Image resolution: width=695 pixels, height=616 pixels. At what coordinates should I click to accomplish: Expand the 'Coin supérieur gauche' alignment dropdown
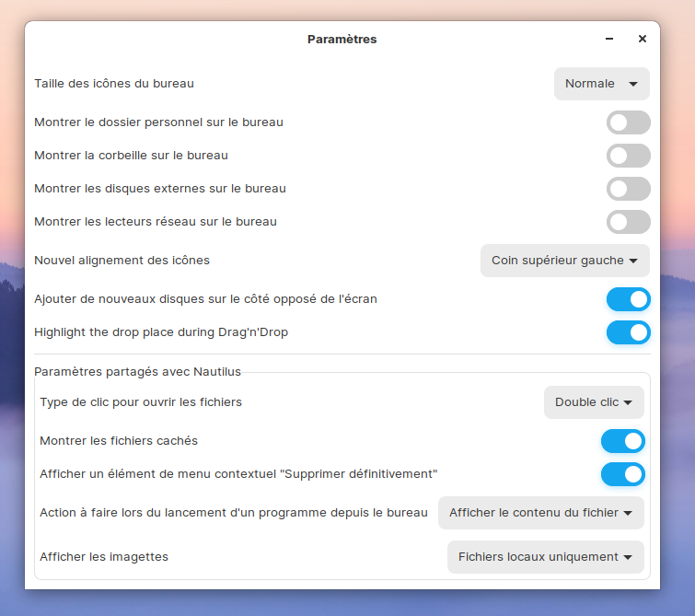(x=564, y=261)
